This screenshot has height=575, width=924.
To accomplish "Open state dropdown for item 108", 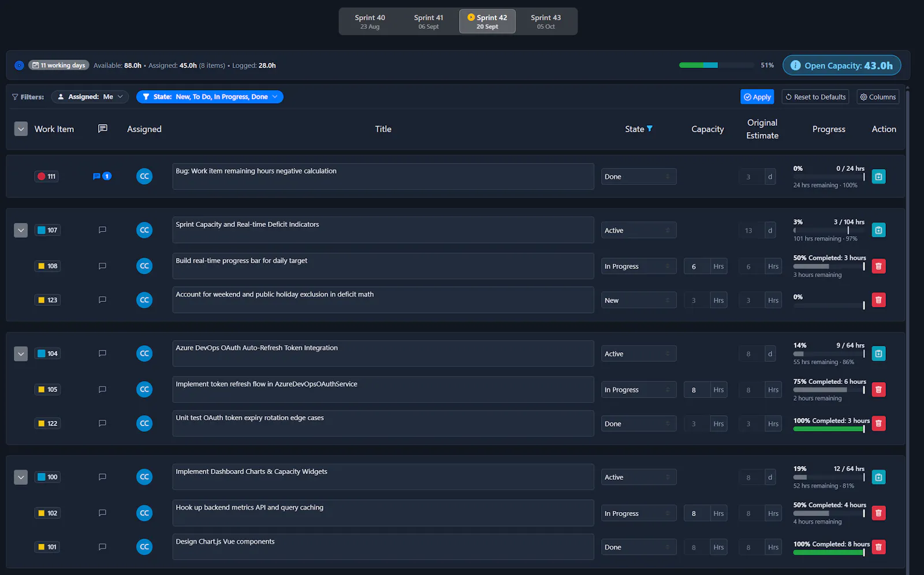I will [x=639, y=266].
